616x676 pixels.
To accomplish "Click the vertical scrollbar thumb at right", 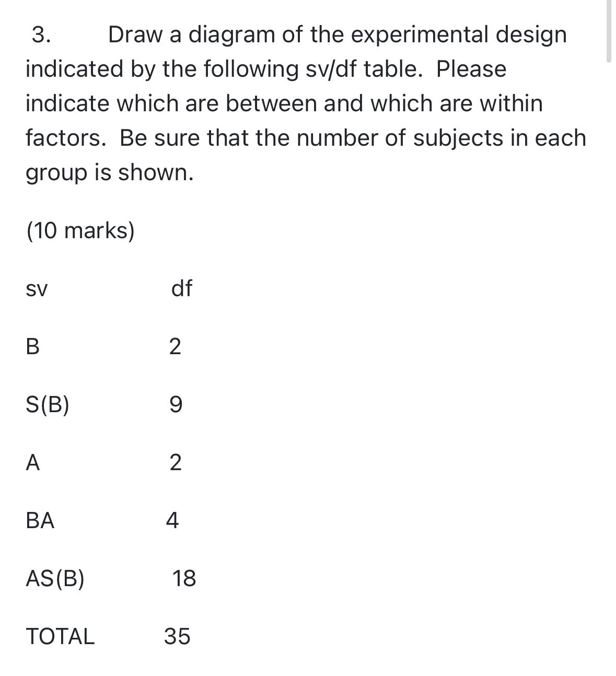I will pyautogui.click(x=609, y=31).
